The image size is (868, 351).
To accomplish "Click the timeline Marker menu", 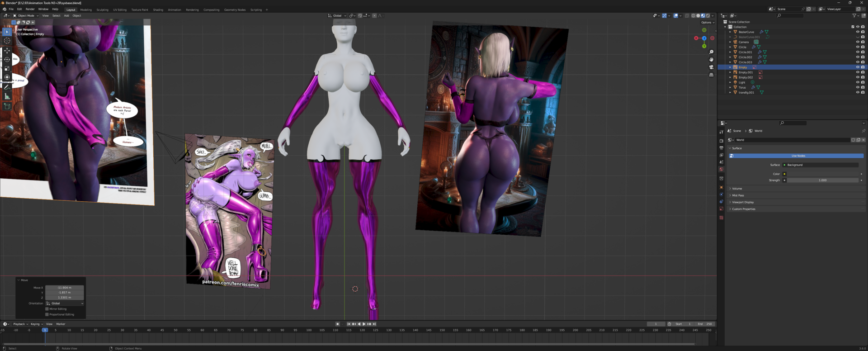I will (61, 324).
